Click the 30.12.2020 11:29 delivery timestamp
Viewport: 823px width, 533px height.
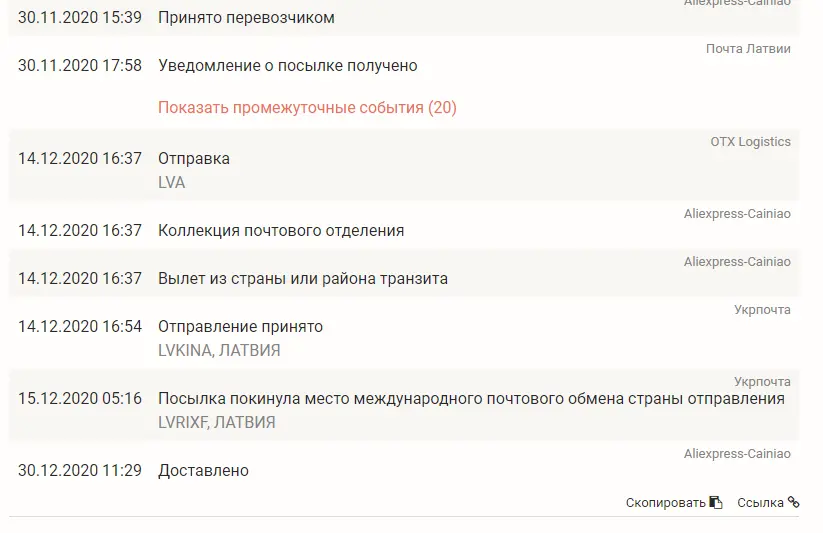80,471
